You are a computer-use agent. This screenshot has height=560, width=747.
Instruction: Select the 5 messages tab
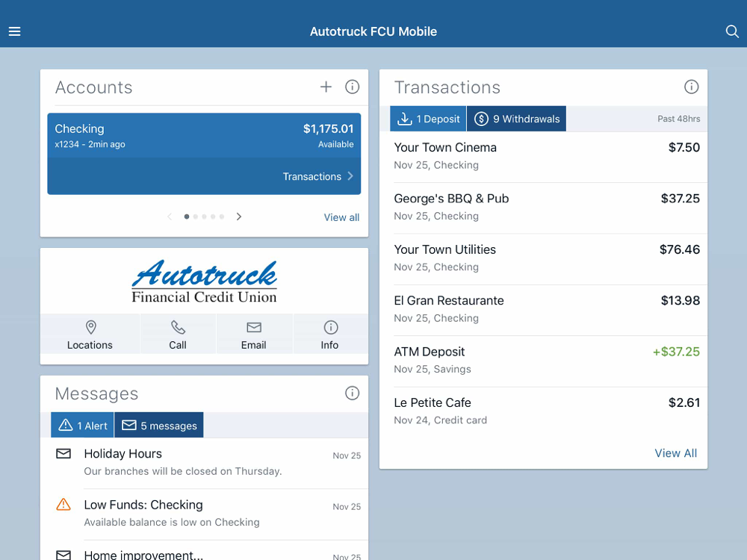(158, 425)
